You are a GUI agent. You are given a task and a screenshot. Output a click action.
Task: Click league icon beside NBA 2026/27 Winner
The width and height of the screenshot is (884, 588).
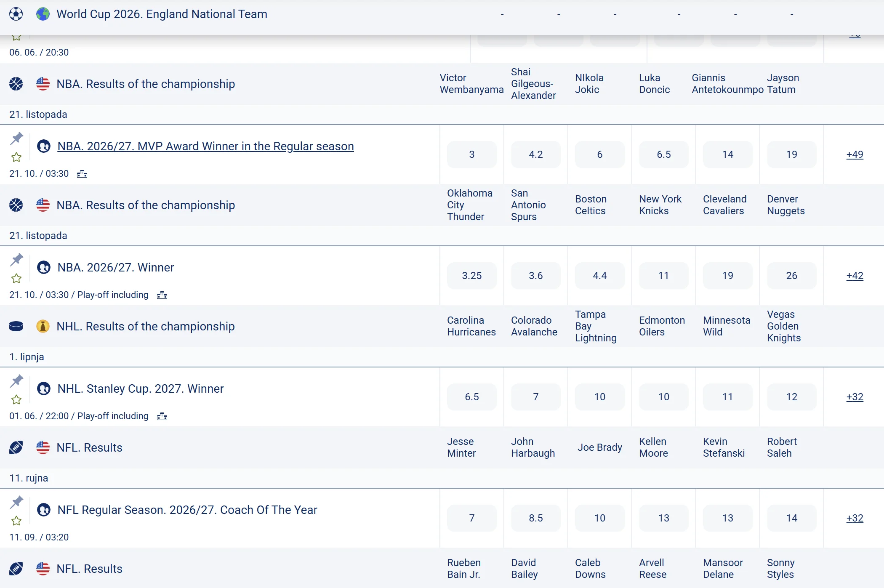click(44, 267)
